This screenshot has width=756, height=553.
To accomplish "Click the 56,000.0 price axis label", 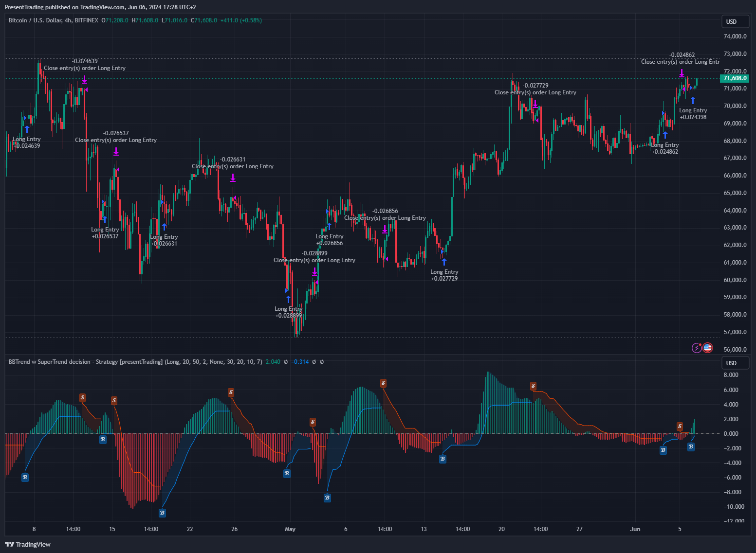I will [x=735, y=350].
